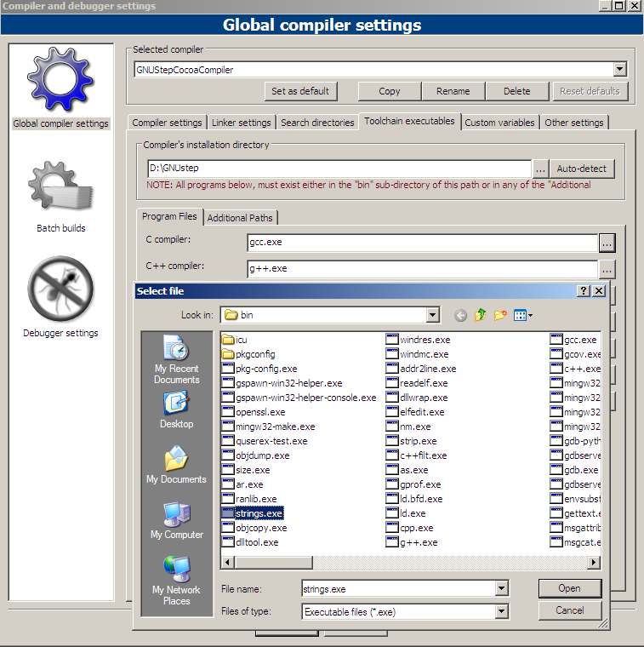Select addr2line.exe file
This screenshot has width=644, height=647.
pos(421,369)
